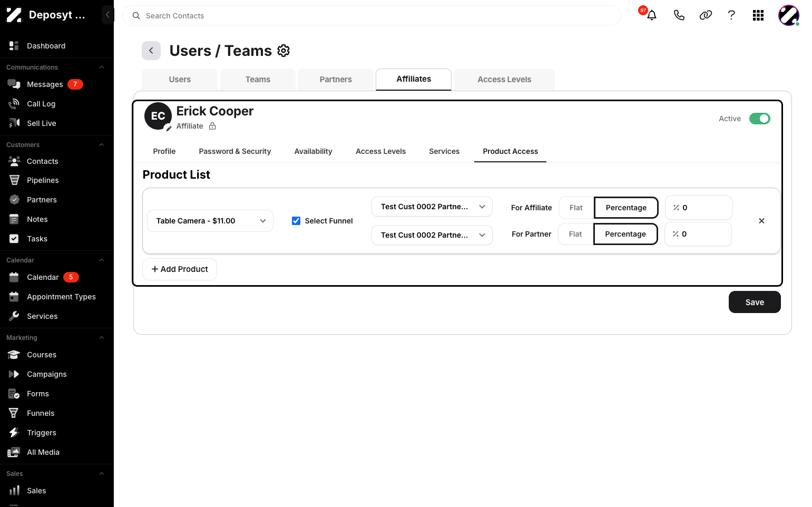
Task: Open the Profile sub-tab
Action: coord(164,151)
